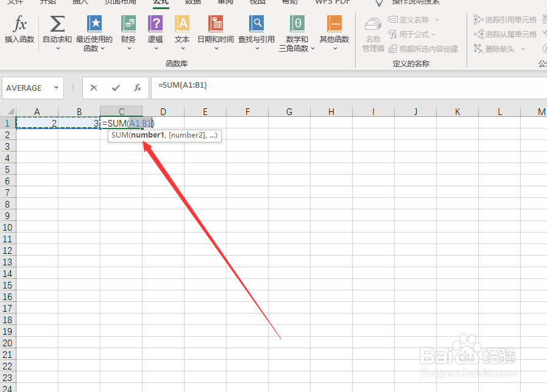Select column D header
Image resolution: width=547 pixels, height=392 pixels.
tap(163, 111)
